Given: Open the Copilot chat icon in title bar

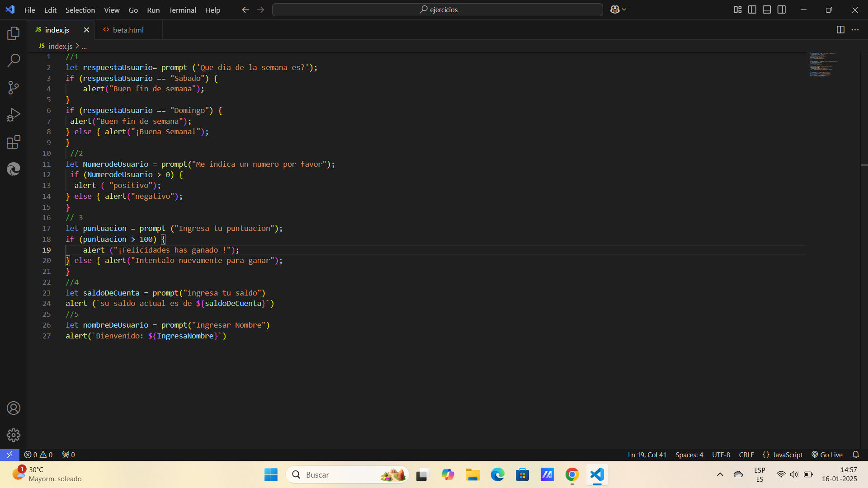Looking at the screenshot, I should (615, 9).
